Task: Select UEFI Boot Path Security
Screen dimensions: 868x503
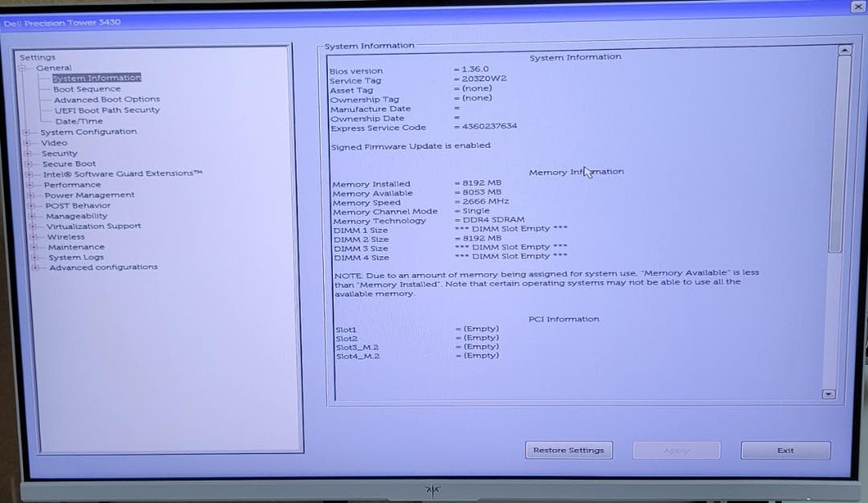Action: (x=108, y=109)
